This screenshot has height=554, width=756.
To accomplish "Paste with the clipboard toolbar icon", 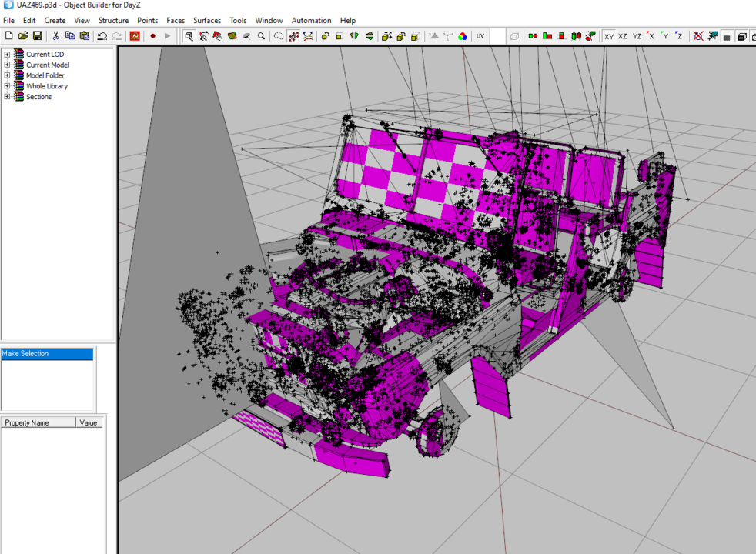I will 85,36.
